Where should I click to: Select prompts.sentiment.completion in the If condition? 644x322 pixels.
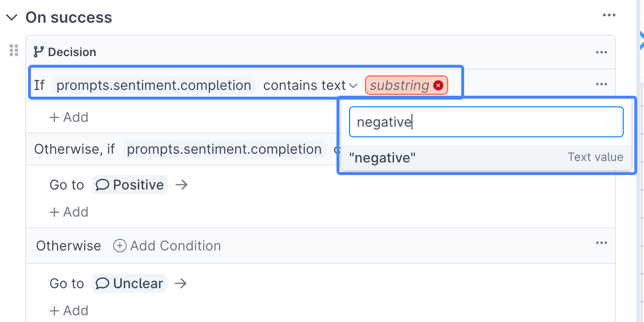pyautogui.click(x=154, y=86)
